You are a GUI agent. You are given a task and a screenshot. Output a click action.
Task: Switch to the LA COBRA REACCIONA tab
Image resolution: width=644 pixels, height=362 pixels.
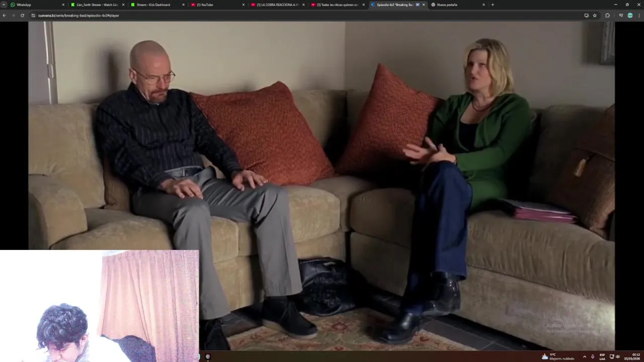point(278,5)
